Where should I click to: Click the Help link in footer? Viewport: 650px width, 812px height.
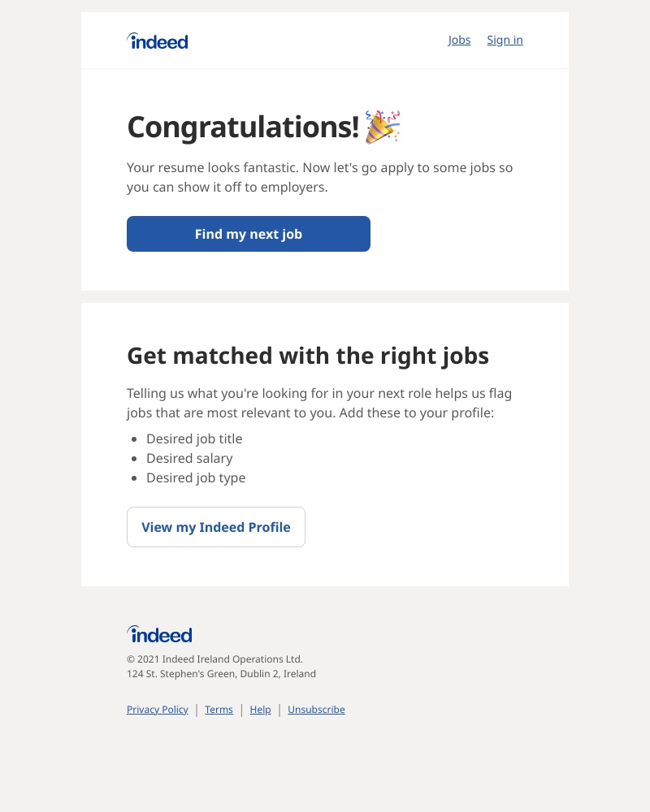click(260, 709)
